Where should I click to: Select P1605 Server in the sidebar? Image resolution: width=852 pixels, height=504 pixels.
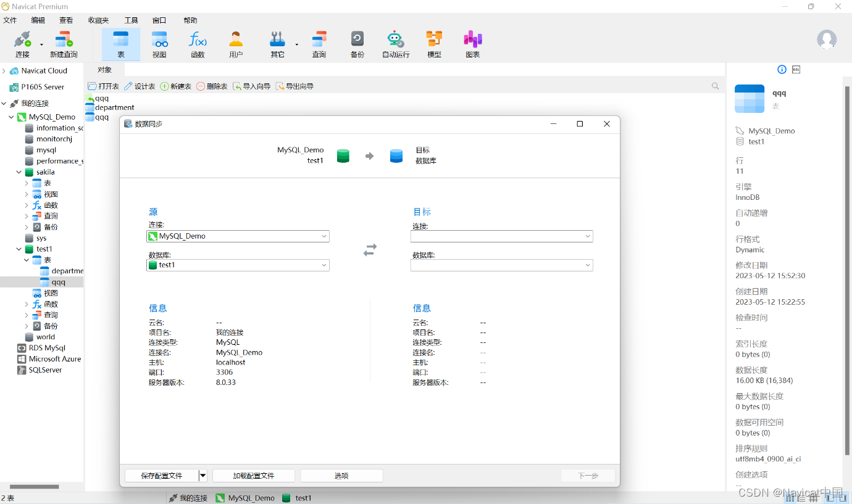36,87
